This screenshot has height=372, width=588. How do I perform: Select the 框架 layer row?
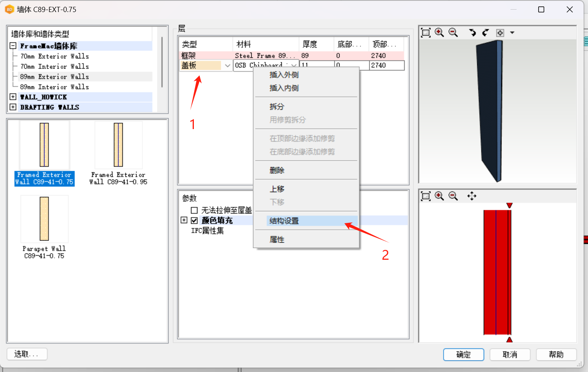coord(291,56)
